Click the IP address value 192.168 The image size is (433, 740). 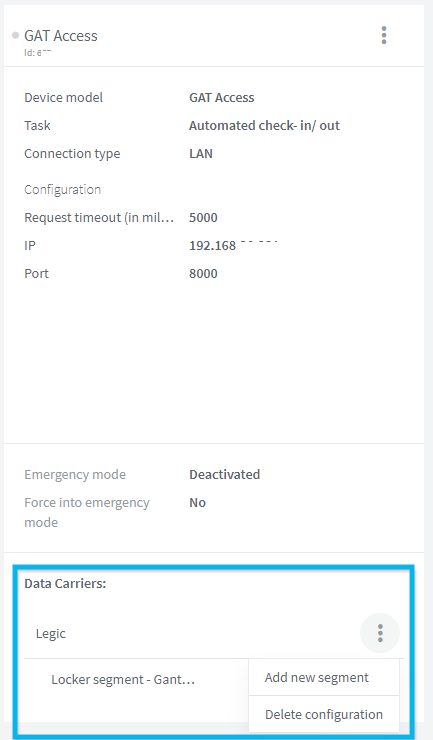click(x=233, y=245)
